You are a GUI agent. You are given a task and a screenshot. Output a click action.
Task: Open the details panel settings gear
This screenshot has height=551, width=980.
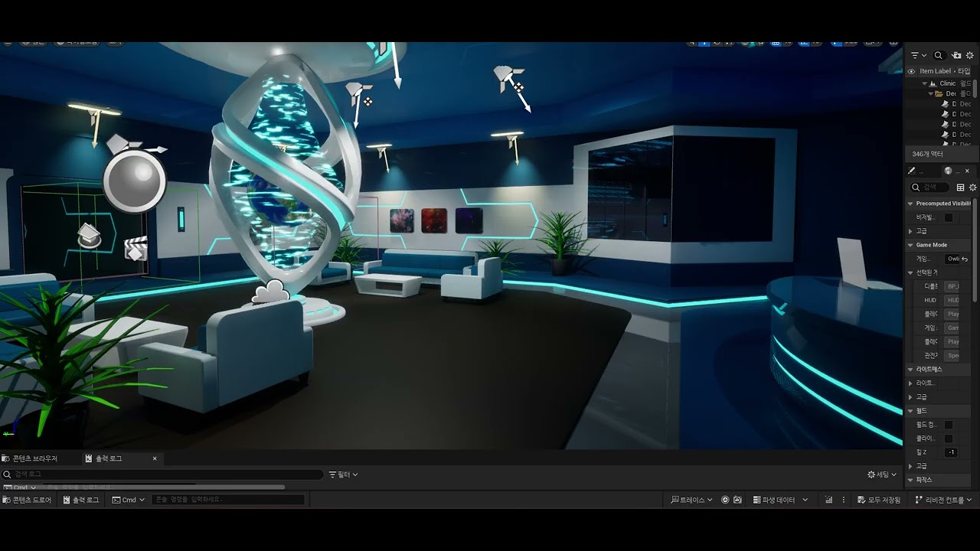(973, 187)
